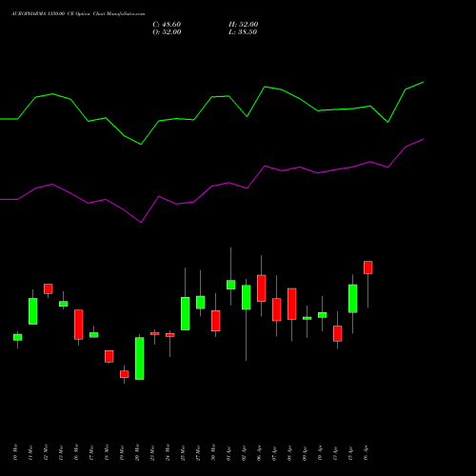Click the 12 Mar date label
The width and height of the screenshot is (476, 476).
[x=46, y=452]
